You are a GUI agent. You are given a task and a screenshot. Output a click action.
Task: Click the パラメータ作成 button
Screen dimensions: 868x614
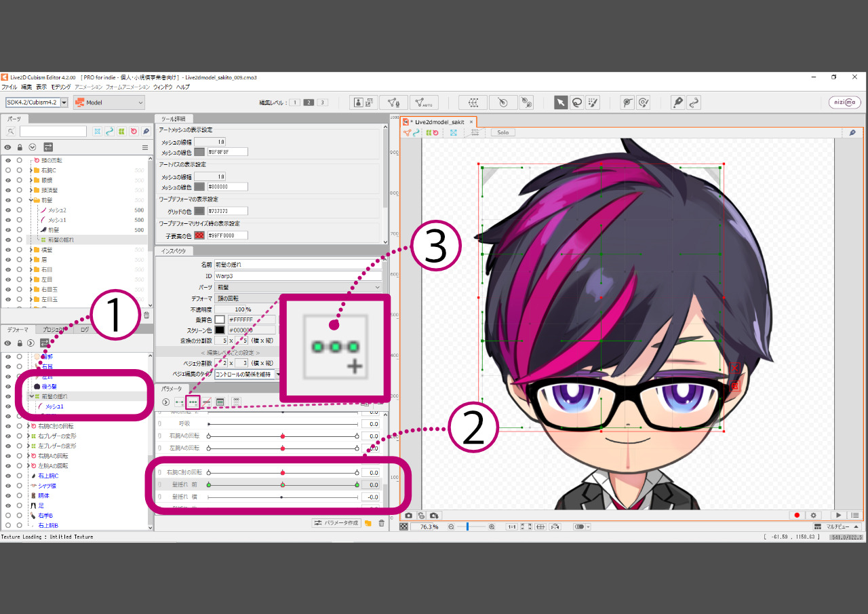336,523
